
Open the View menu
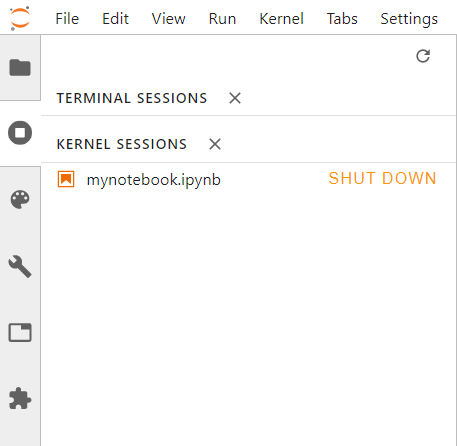pyautogui.click(x=168, y=19)
